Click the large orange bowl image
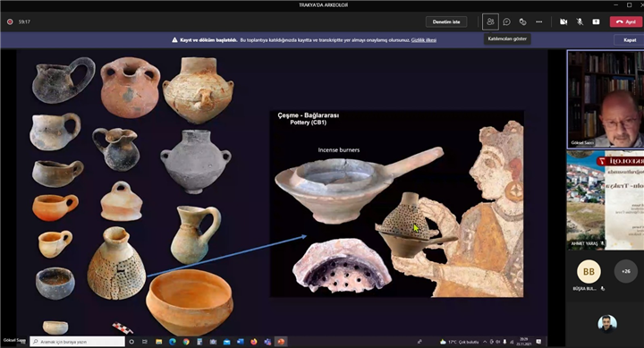The height and width of the screenshot is (348, 644). [190, 302]
